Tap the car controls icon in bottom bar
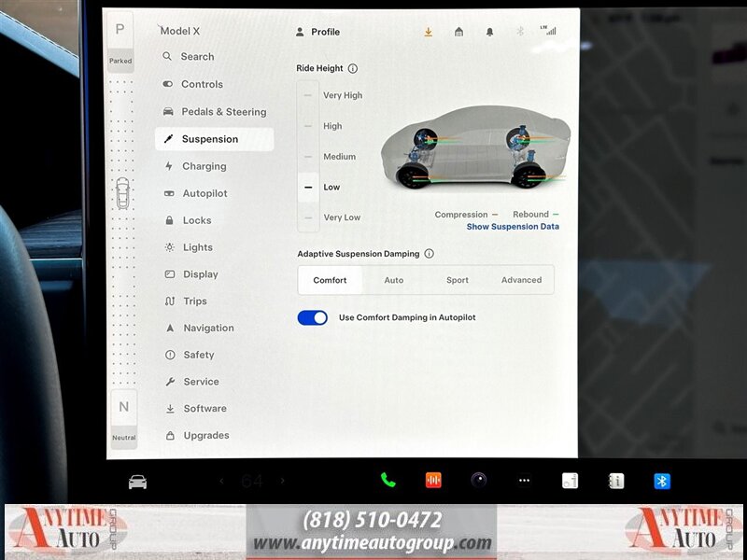The width and height of the screenshot is (747, 560). coord(137,482)
